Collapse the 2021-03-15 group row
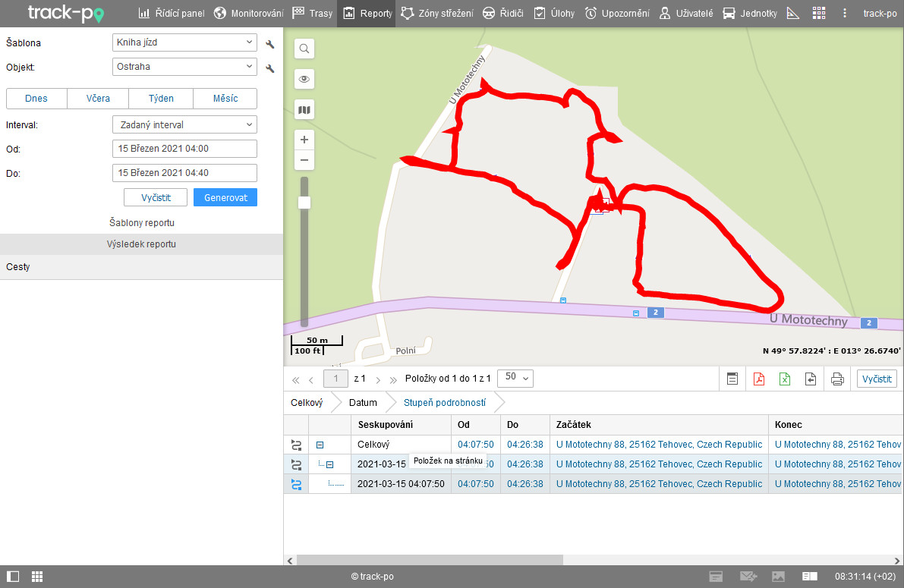Image resolution: width=904 pixels, height=588 pixels. 329,464
